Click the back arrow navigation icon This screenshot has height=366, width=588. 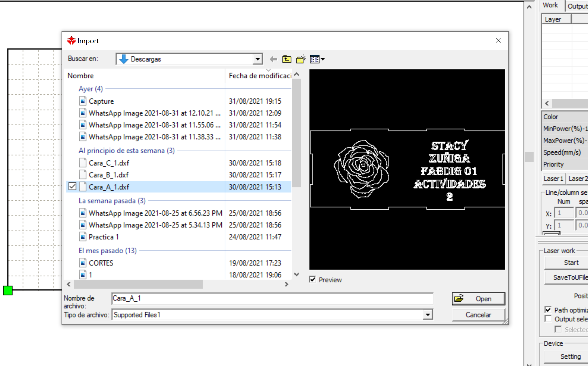[x=273, y=59]
